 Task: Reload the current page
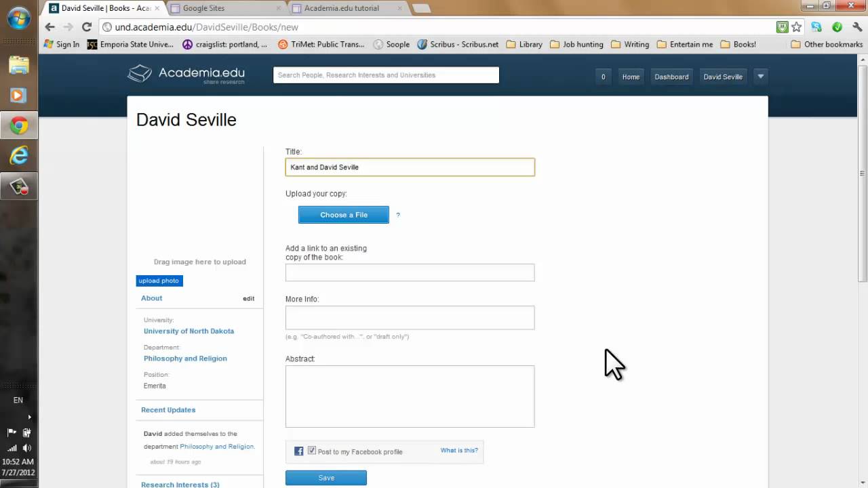(86, 27)
